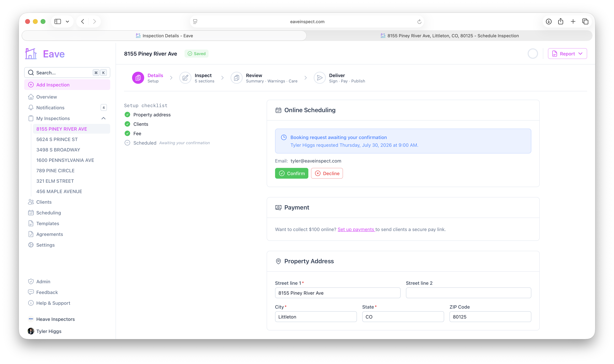Click the search magnifier icon

(x=31, y=73)
